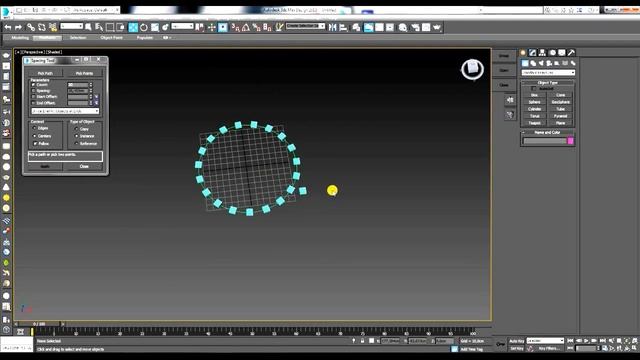Toggle the Percent Snap button
Viewport: 640px width, 360px height.
click(x=256, y=27)
